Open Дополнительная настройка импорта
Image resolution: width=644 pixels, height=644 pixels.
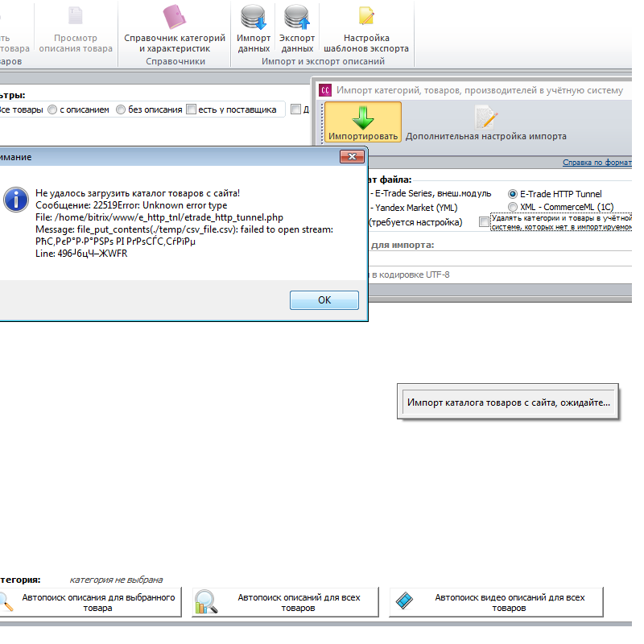pyautogui.click(x=486, y=122)
